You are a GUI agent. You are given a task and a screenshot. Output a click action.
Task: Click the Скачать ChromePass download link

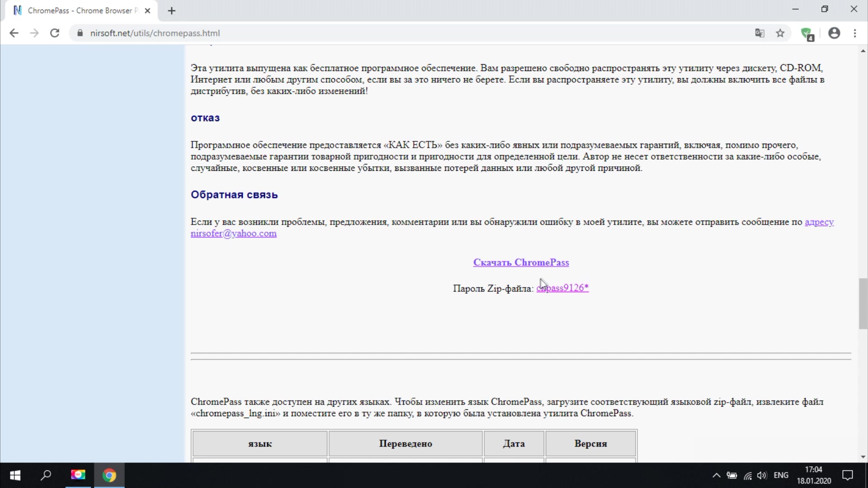point(521,263)
